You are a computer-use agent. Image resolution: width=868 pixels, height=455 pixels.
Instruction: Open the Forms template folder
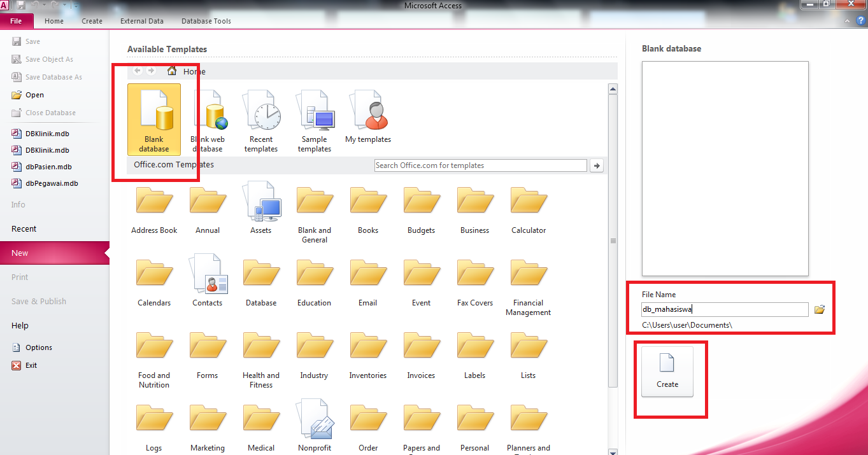coord(208,354)
